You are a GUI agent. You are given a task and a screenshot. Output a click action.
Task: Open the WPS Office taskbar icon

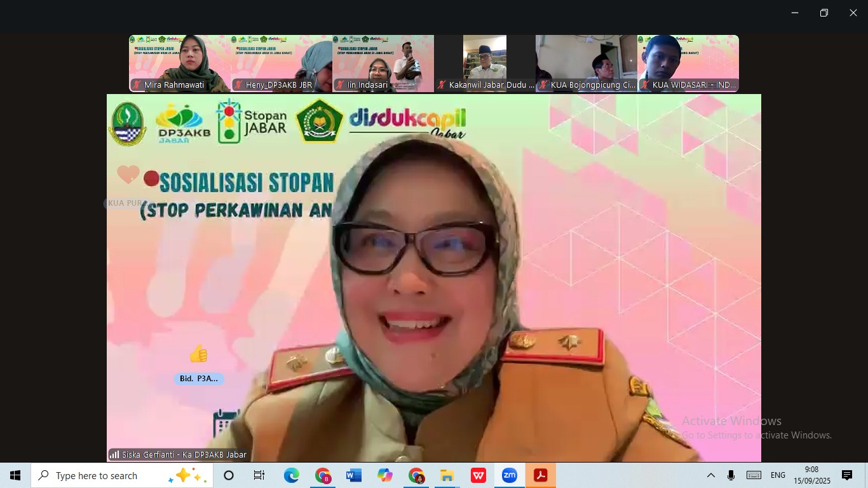tap(478, 475)
